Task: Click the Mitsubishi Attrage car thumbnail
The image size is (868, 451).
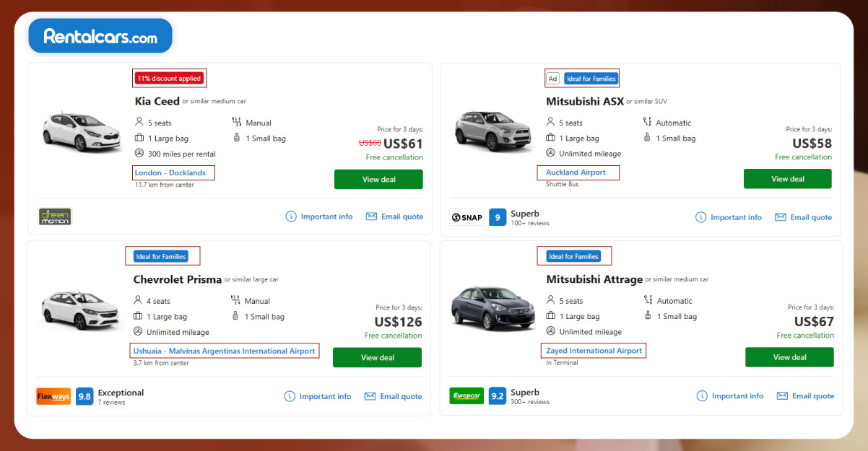Action: point(492,307)
